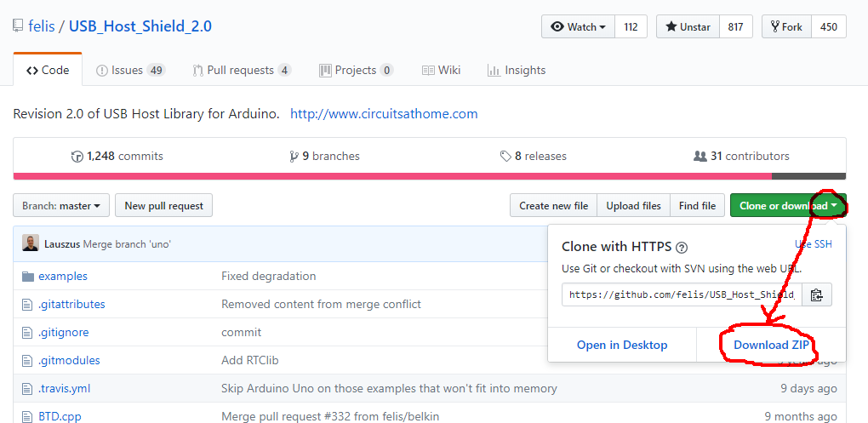This screenshot has height=423, width=868.
Task: Open the 8 releases page
Action: click(534, 156)
